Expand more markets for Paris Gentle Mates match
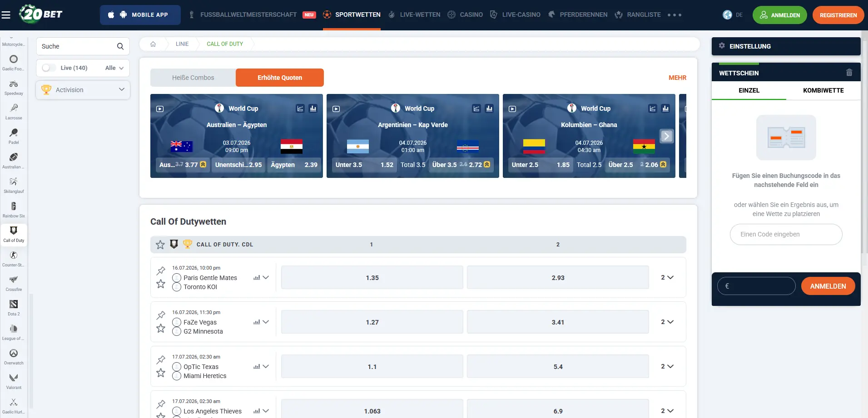The width and height of the screenshot is (868, 418). [667, 277]
